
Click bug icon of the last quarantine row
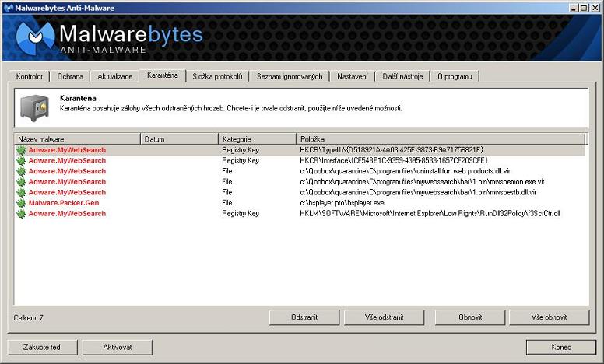pyautogui.click(x=21, y=213)
